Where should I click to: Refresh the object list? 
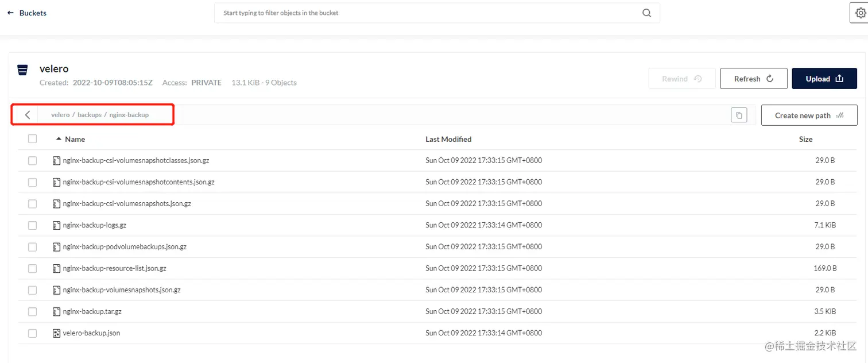[754, 79]
